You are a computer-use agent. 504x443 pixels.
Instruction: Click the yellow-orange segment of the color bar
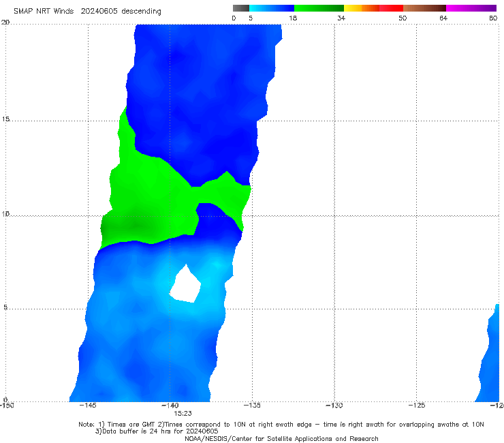pos(362,8)
